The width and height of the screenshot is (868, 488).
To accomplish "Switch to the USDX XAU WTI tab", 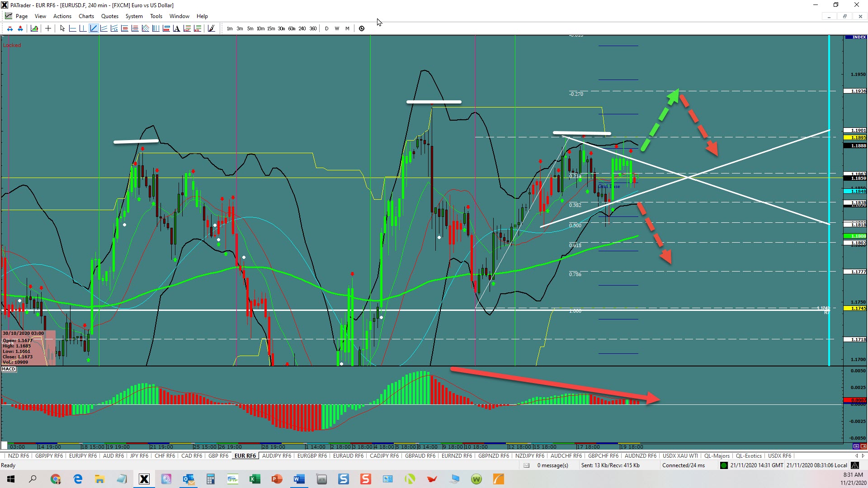I will click(680, 455).
